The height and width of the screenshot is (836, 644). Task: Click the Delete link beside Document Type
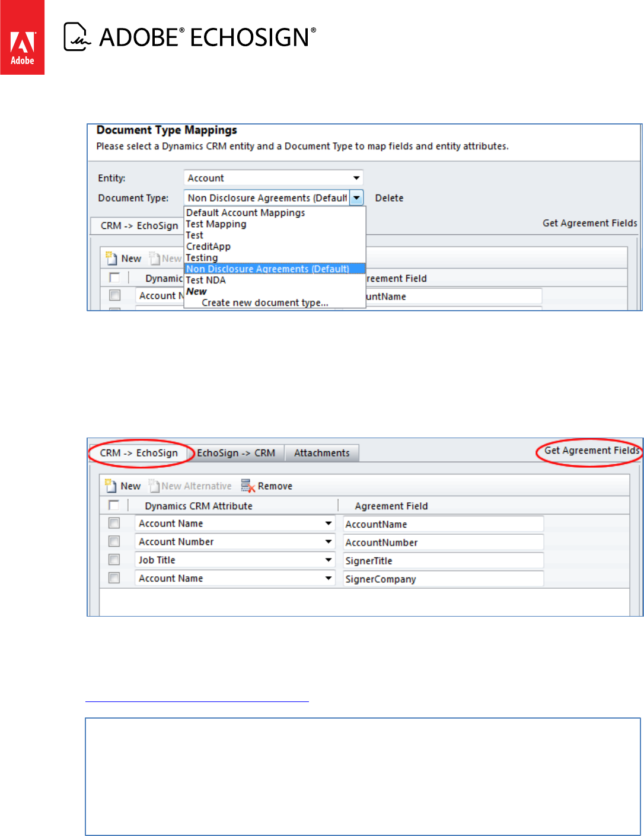click(x=389, y=198)
